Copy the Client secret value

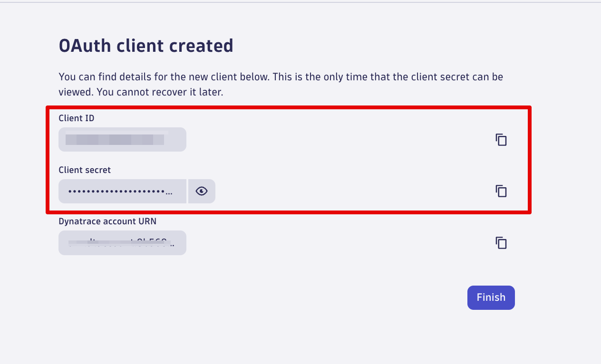(501, 191)
